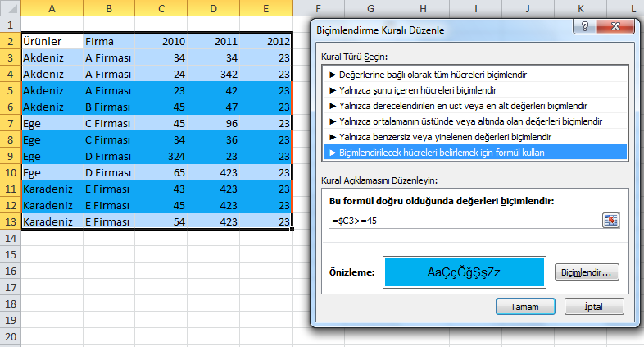Click the range selector icon beside formula field
Viewport: 644px width, 347px height.
pyautogui.click(x=610, y=220)
